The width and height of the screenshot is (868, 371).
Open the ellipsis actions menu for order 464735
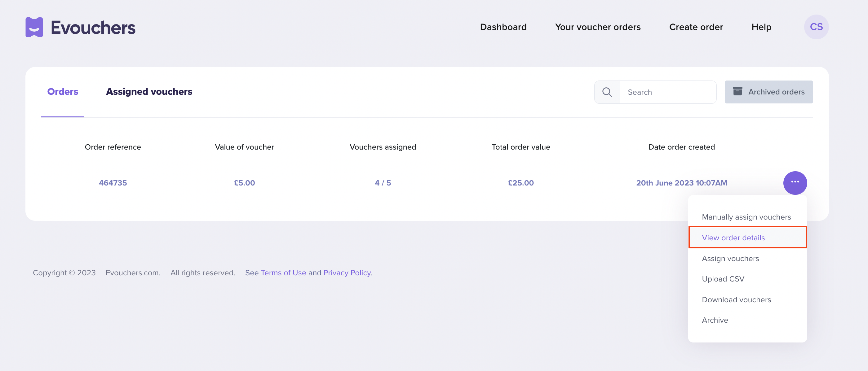(795, 182)
